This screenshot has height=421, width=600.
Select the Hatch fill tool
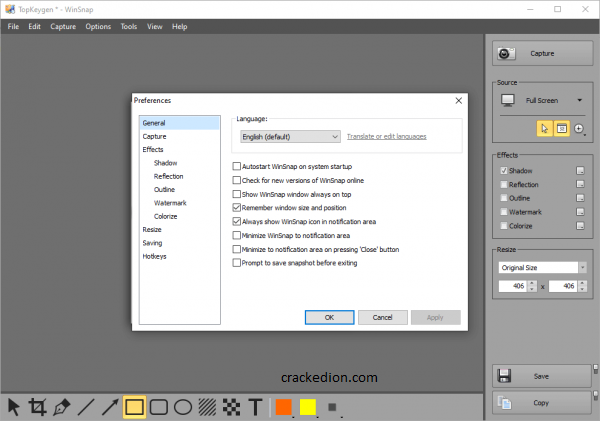click(207, 407)
